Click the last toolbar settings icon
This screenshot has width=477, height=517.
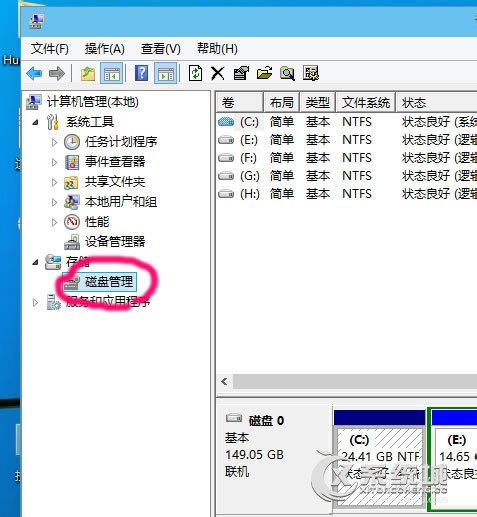tap(311, 73)
